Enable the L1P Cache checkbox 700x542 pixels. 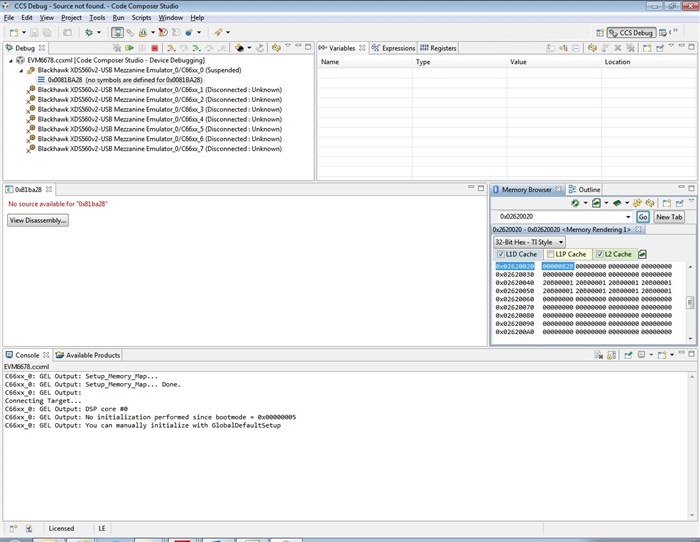[x=550, y=254]
